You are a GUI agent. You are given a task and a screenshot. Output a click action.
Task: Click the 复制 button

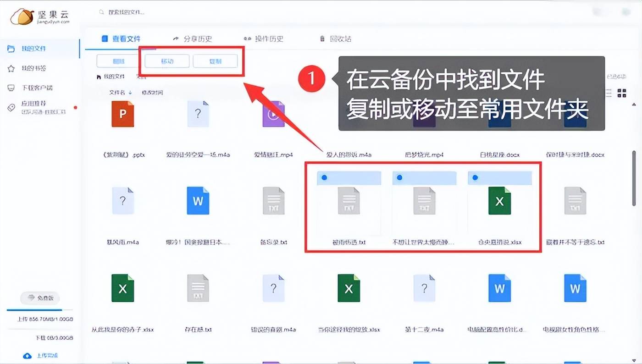(215, 61)
